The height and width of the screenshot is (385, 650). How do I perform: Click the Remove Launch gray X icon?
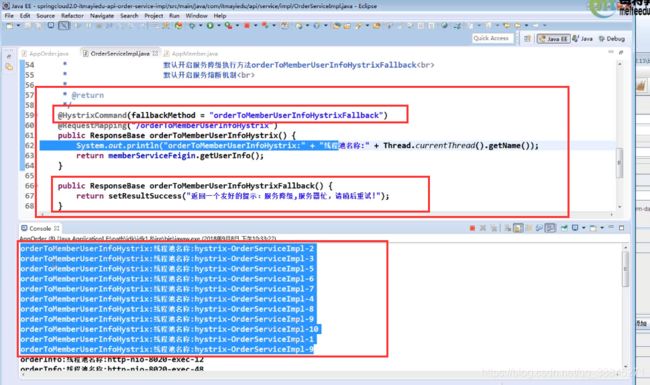pyautogui.click(x=483, y=228)
